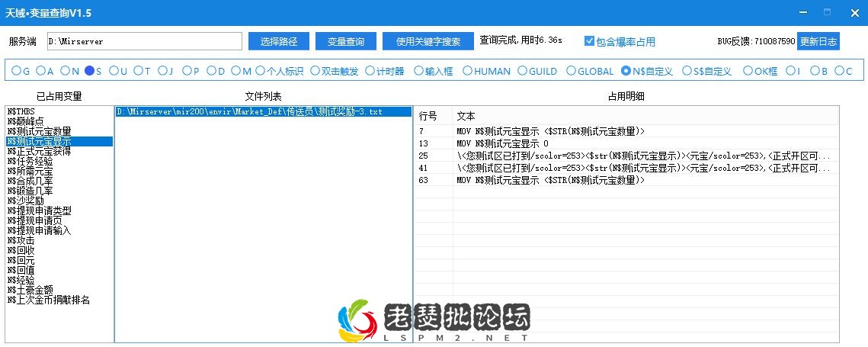
Task: Select N$测试元宝数量 in the variable list
Action: click(59, 131)
